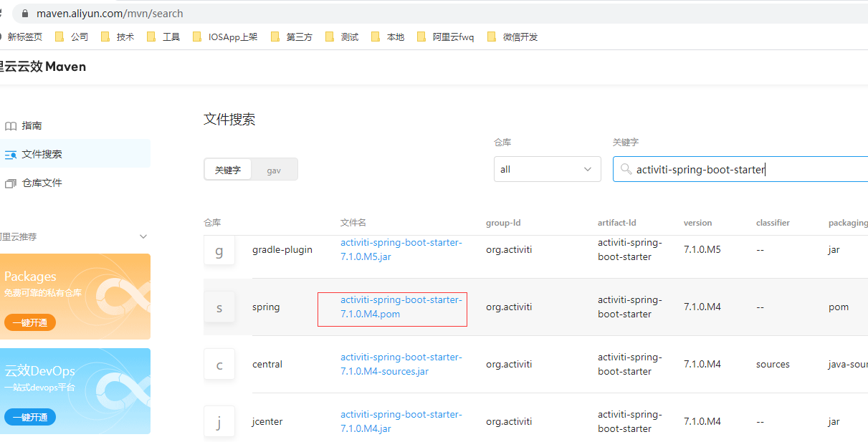Open the 第三方 bookmark folder
Image resolution: width=868 pixels, height=442 pixels.
291,37
